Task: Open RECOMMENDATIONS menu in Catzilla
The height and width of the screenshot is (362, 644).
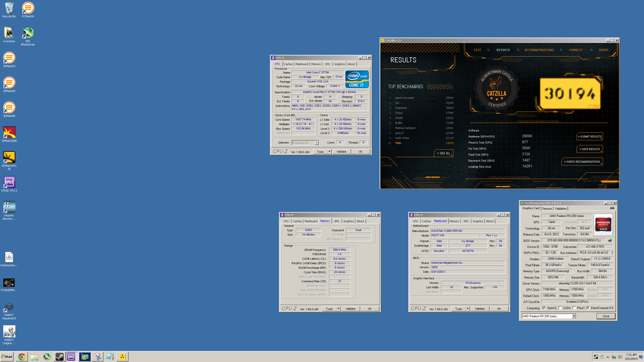Action: pos(539,50)
